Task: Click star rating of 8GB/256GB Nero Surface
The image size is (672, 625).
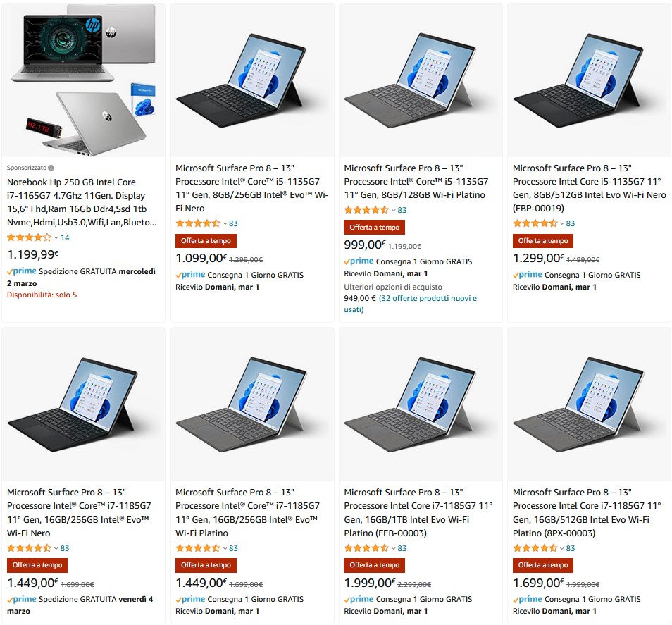Action: 197,223
